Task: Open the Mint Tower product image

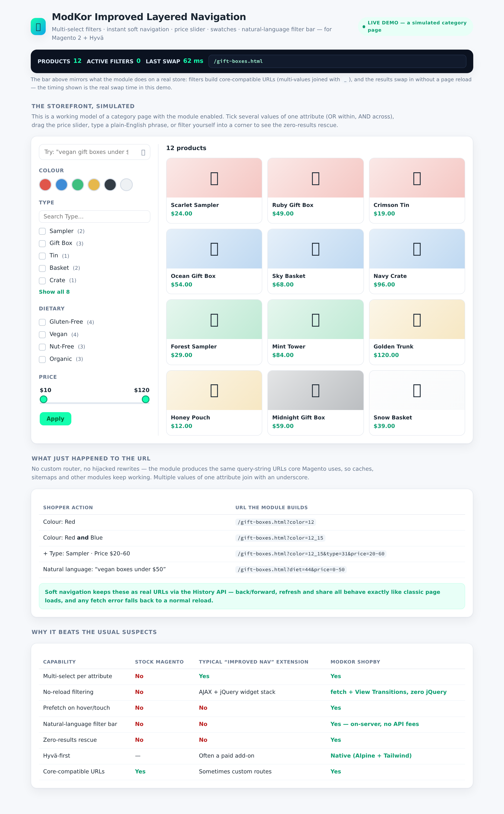Action: click(315, 319)
